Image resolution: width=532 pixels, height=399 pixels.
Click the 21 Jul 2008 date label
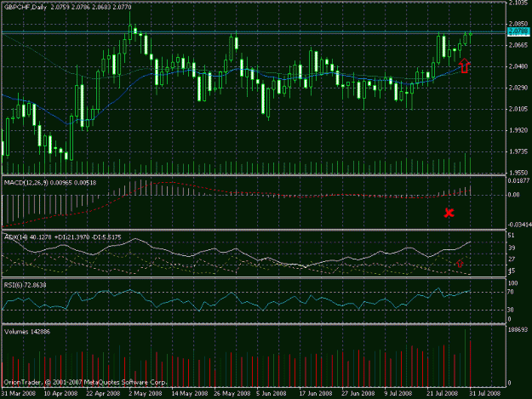click(442, 394)
